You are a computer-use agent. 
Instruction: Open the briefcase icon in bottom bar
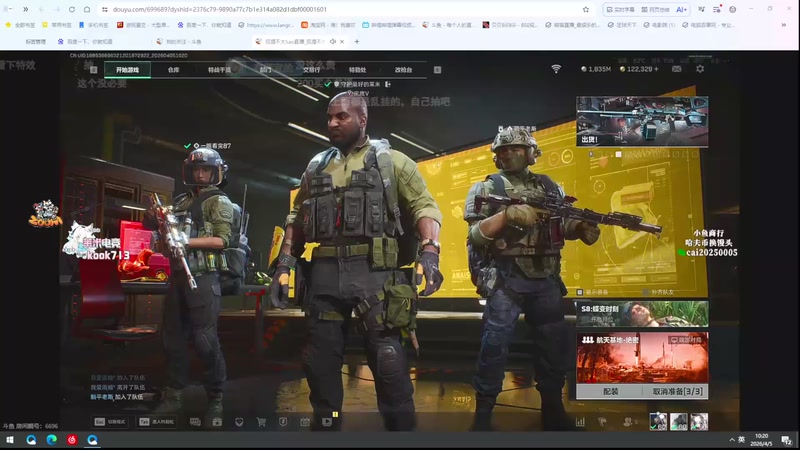click(x=217, y=422)
